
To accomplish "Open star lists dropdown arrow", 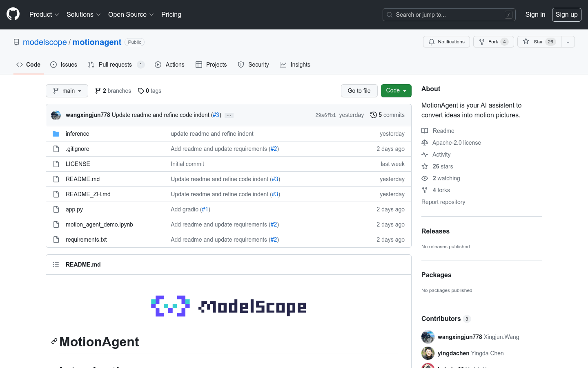I will tap(568, 42).
